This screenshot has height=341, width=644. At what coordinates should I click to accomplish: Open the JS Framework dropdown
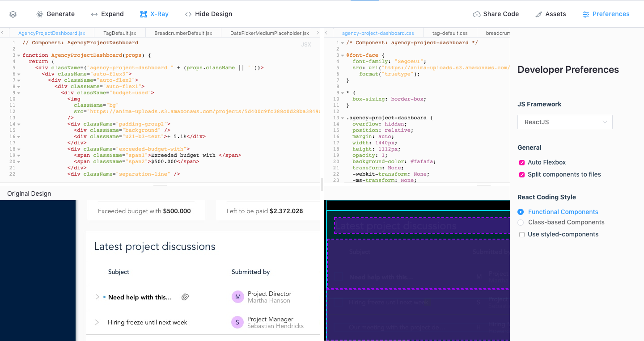pos(564,122)
